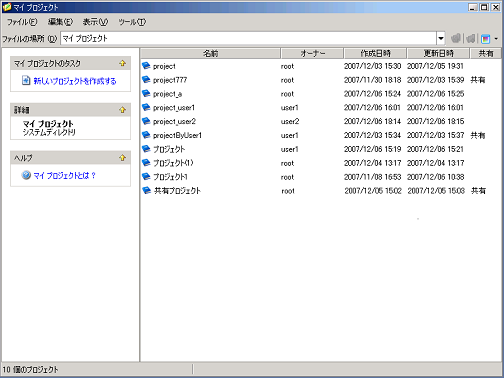The height and width of the screenshot is (378, 504).
Task: Click the app icon in the title bar
Action: click(7, 7)
